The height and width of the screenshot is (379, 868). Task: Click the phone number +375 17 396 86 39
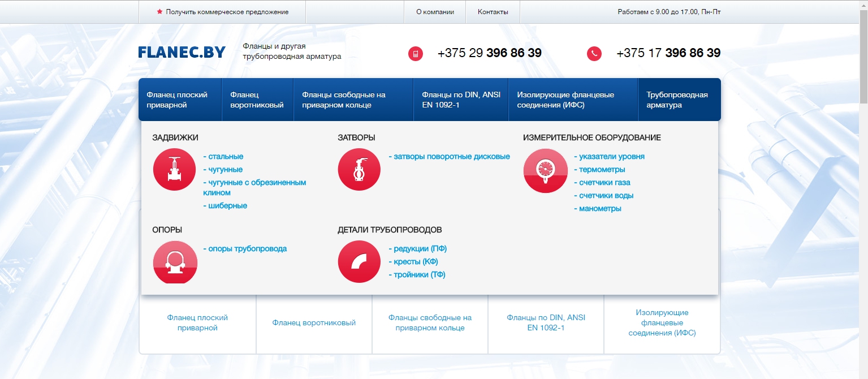(668, 53)
